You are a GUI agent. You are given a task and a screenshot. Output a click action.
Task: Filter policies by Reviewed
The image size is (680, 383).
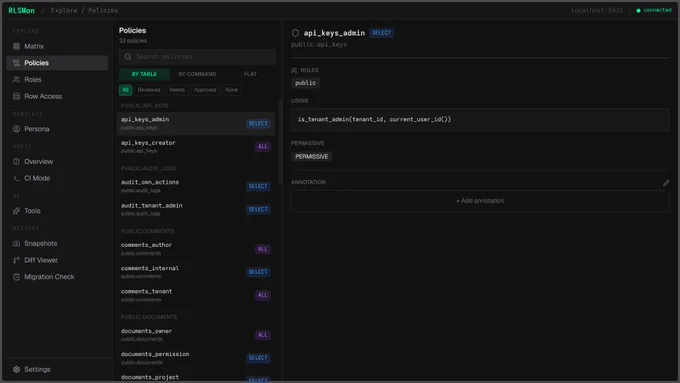point(149,90)
